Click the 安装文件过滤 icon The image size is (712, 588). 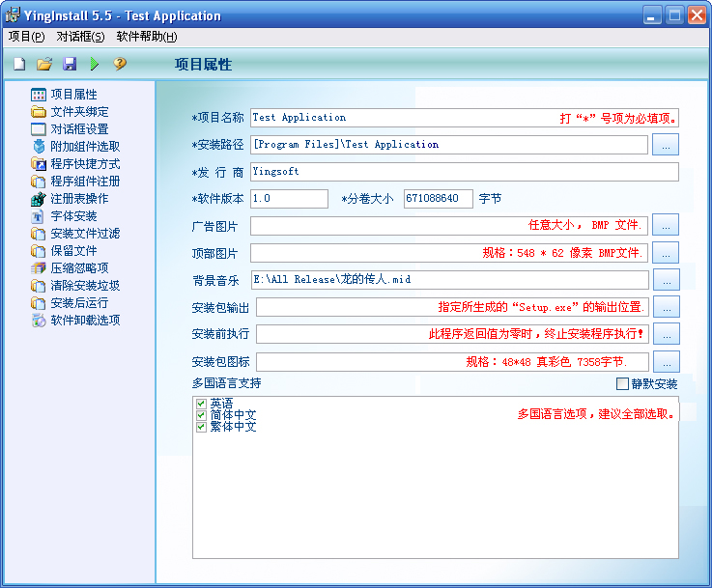click(x=39, y=234)
